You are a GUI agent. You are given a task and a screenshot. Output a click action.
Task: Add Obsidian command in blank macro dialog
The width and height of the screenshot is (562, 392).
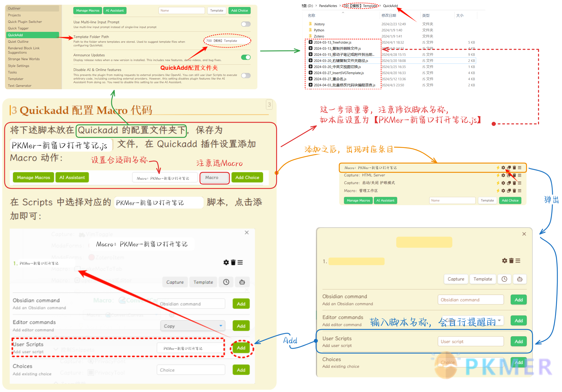[518, 300]
